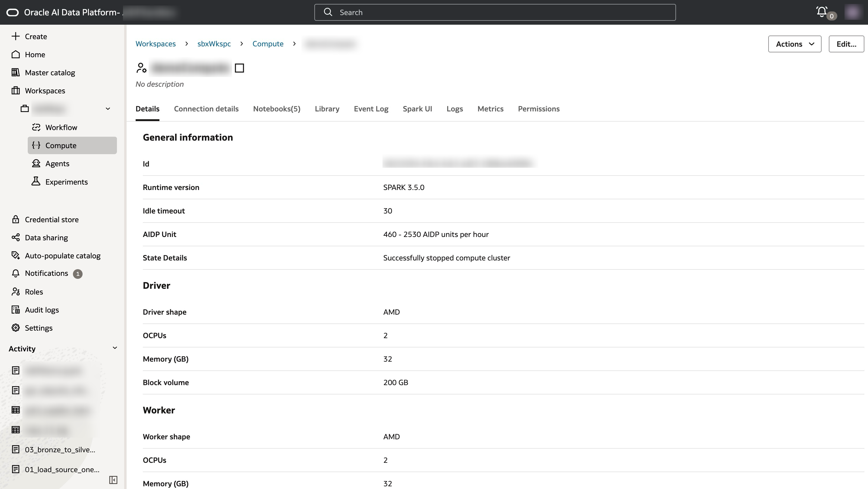Click the Oracle logo icon
This screenshot has width=868, height=489.
tap(12, 12)
